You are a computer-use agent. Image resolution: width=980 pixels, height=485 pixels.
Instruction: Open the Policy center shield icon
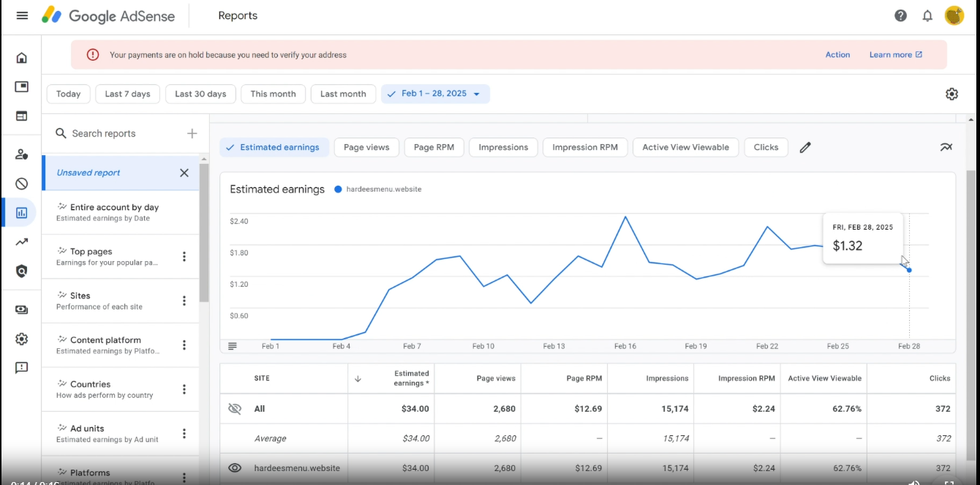(x=22, y=271)
